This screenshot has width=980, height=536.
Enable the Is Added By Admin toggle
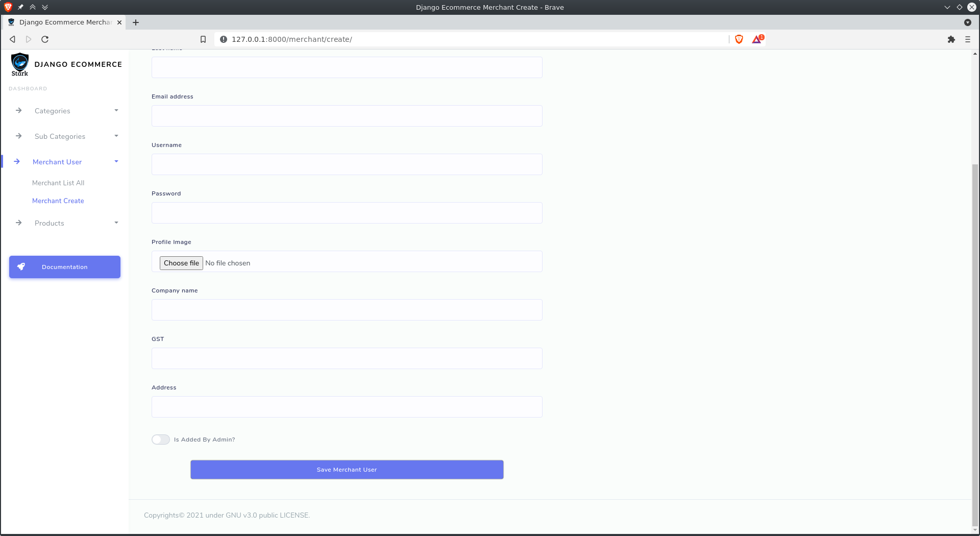160,440
